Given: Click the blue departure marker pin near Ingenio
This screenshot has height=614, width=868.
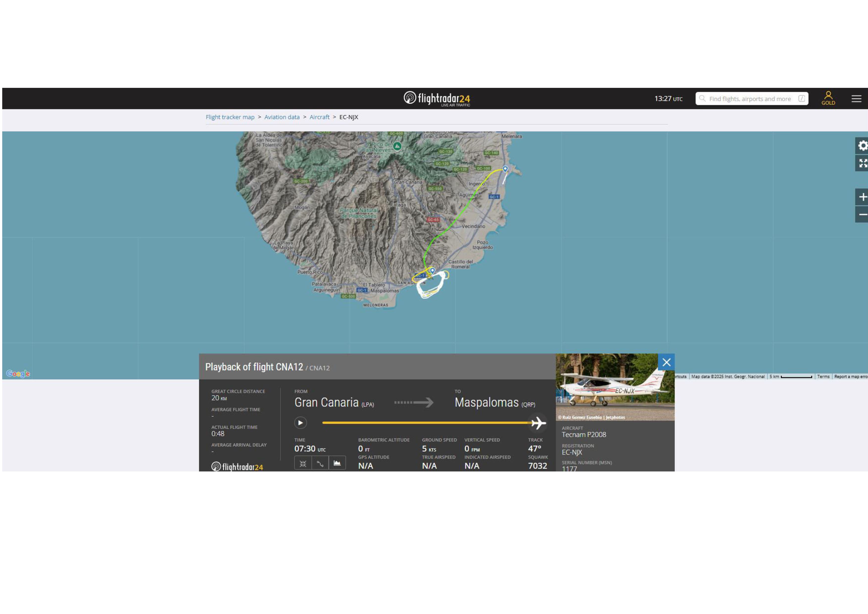Looking at the screenshot, I should (505, 169).
